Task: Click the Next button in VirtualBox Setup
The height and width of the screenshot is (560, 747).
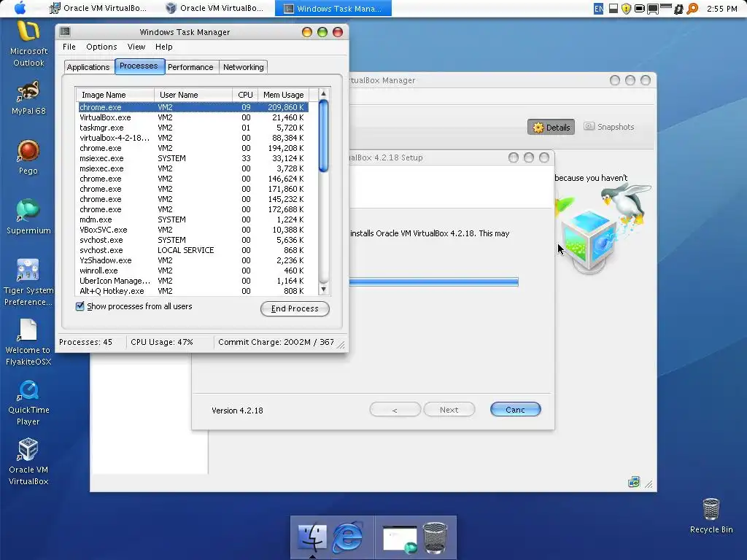Action: 449,410
